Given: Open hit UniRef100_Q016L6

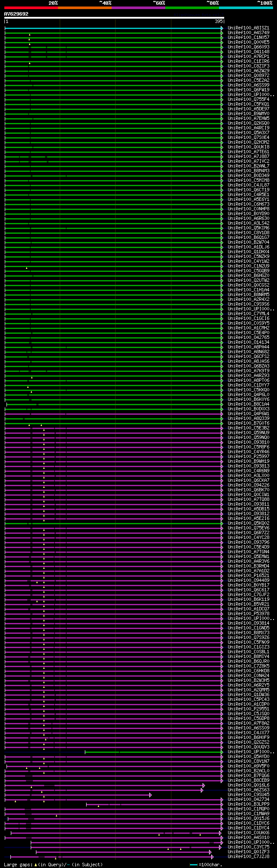Looking at the screenshot, I should point(248,785).
